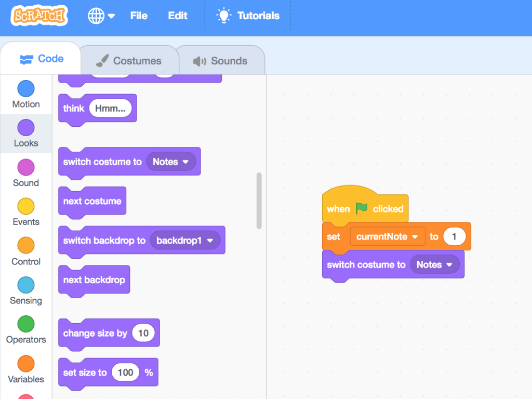The width and height of the screenshot is (532, 399).
Task: Click the change size by block
Action: point(109,334)
